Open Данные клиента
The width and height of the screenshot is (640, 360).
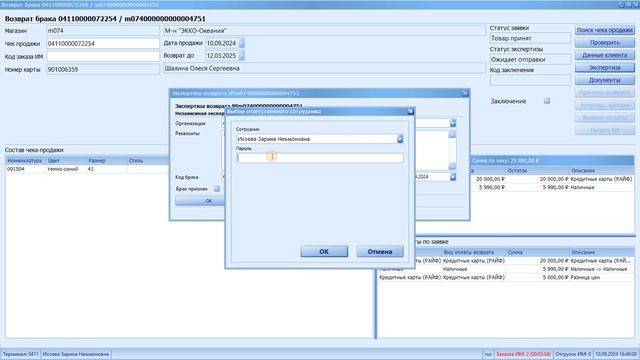tap(604, 55)
